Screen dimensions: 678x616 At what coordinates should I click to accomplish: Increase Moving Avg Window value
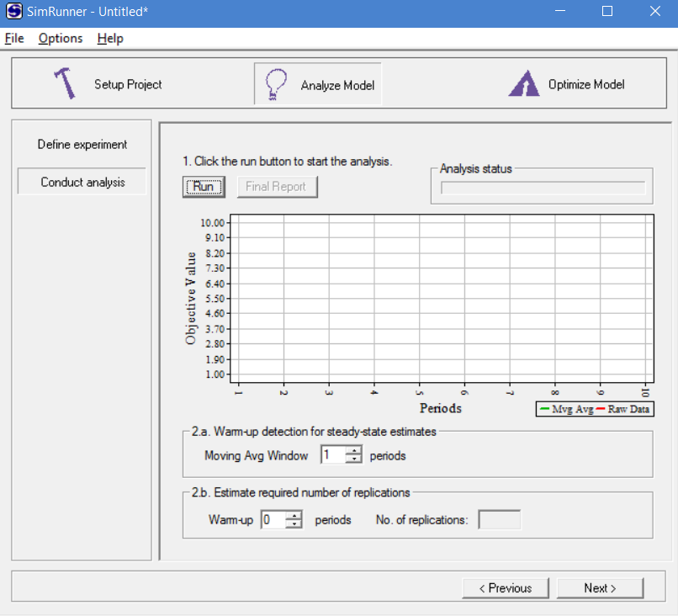[354, 450]
